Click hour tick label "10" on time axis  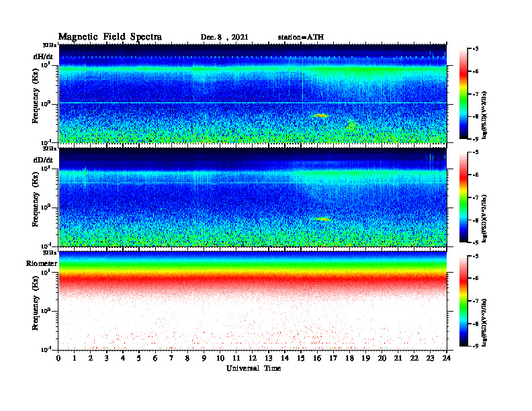(x=220, y=358)
